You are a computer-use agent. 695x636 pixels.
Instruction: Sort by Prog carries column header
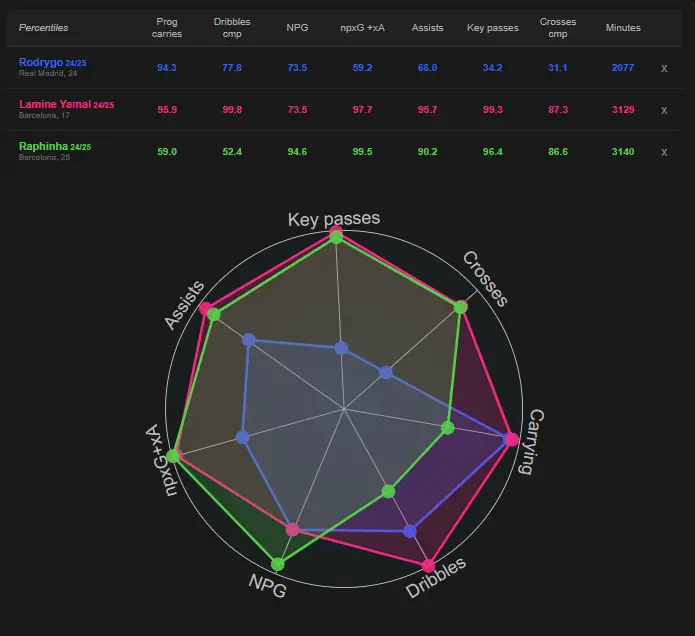(167, 27)
